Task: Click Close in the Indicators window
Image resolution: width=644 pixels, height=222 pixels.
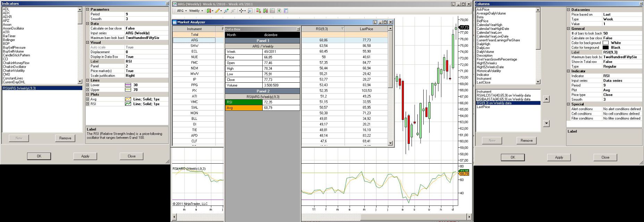Action: pyautogui.click(x=132, y=156)
